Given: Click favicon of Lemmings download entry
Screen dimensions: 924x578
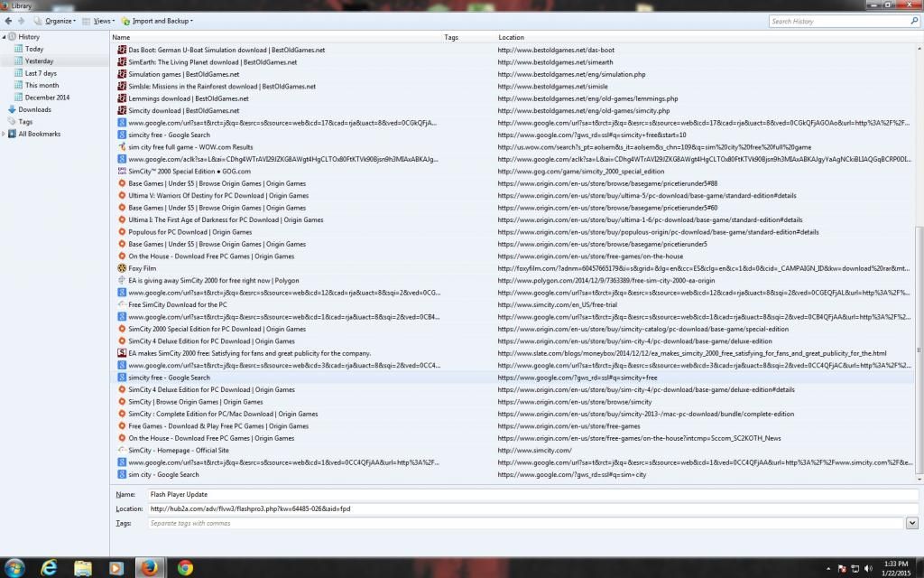Looking at the screenshot, I should click(122, 98).
